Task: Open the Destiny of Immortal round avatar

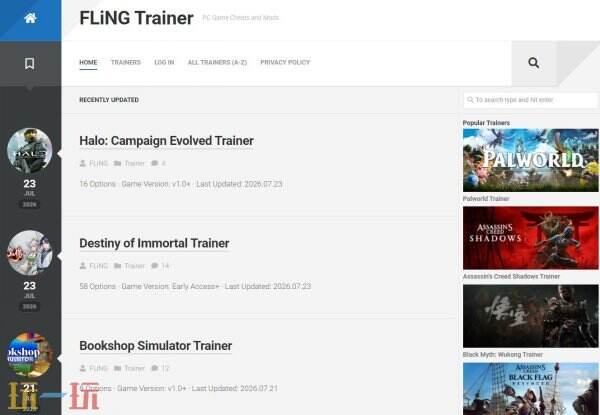Action: (30, 253)
